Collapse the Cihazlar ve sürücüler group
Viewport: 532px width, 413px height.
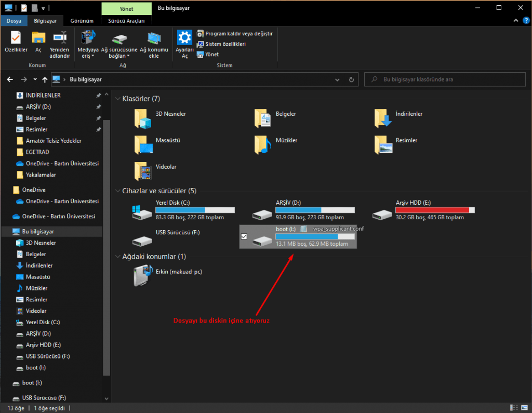pos(117,191)
